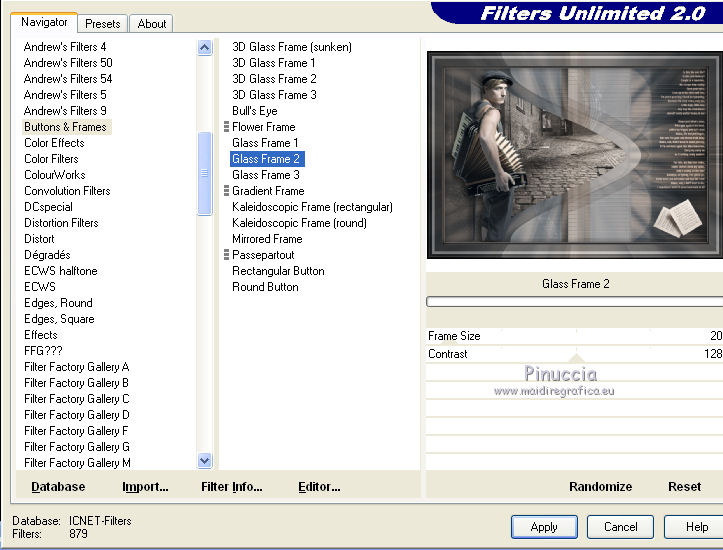The width and height of the screenshot is (723, 550).
Task: Click Randomize
Action: (600, 487)
